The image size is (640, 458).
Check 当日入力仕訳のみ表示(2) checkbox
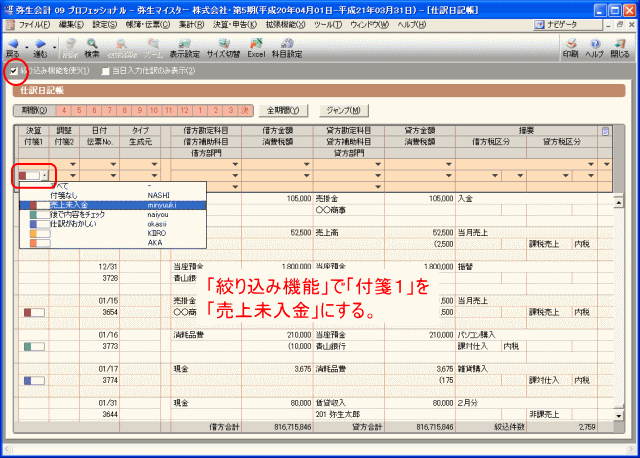[x=105, y=71]
